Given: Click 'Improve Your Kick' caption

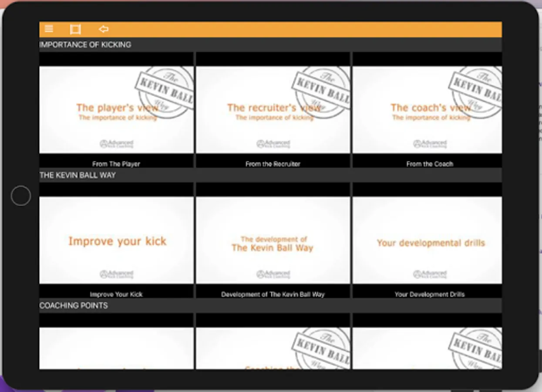Looking at the screenshot, I should tap(116, 294).
